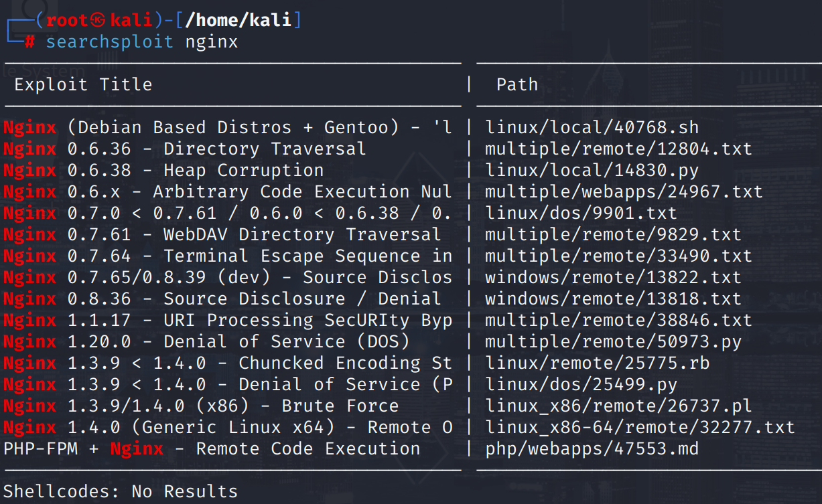Click the /home/kali directory in the prompt
Image resolution: width=822 pixels, height=504 pixels.
(x=238, y=20)
